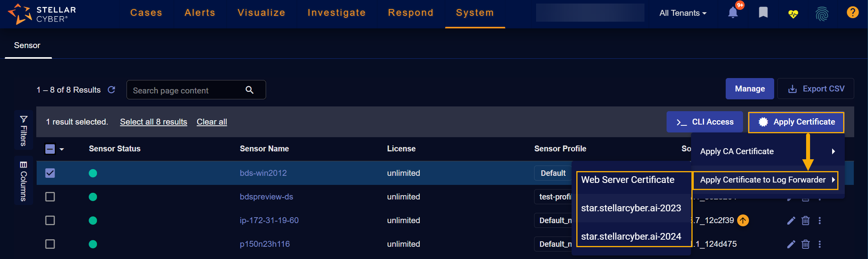Click the Manage button
Image resolution: width=868 pixels, height=259 pixels.
(x=749, y=89)
